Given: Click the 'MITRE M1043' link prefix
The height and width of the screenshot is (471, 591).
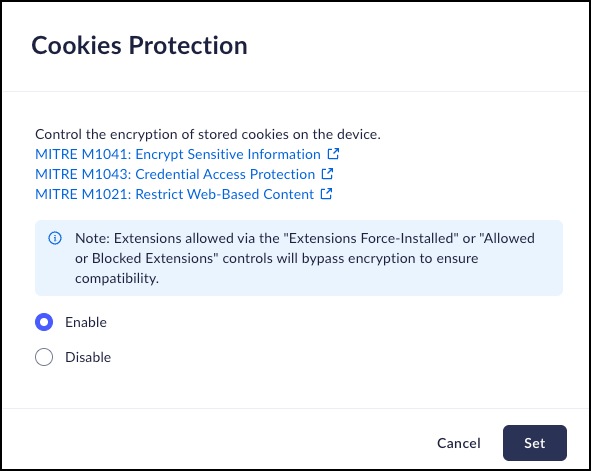Looking at the screenshot, I should click(x=83, y=174).
